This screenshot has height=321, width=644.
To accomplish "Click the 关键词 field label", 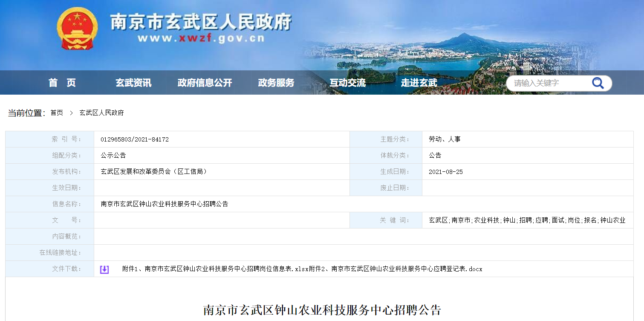I will 395,220.
